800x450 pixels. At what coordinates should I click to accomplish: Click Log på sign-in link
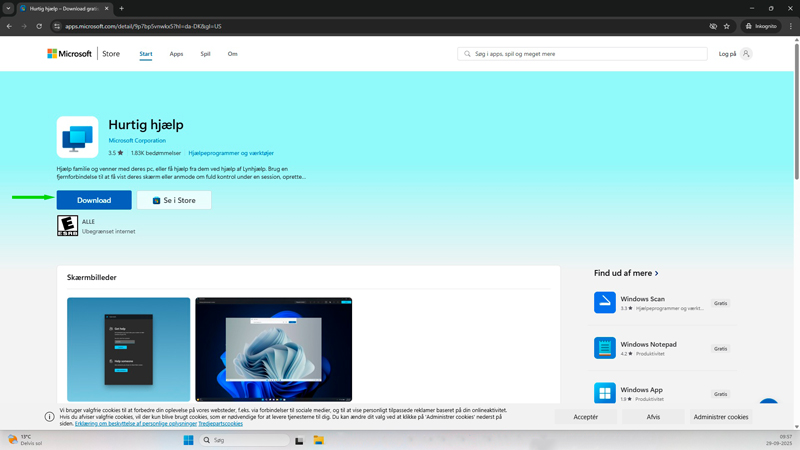click(x=727, y=54)
